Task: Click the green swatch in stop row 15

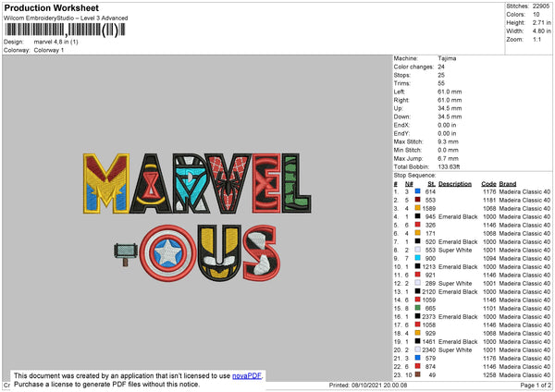Action: (418, 308)
